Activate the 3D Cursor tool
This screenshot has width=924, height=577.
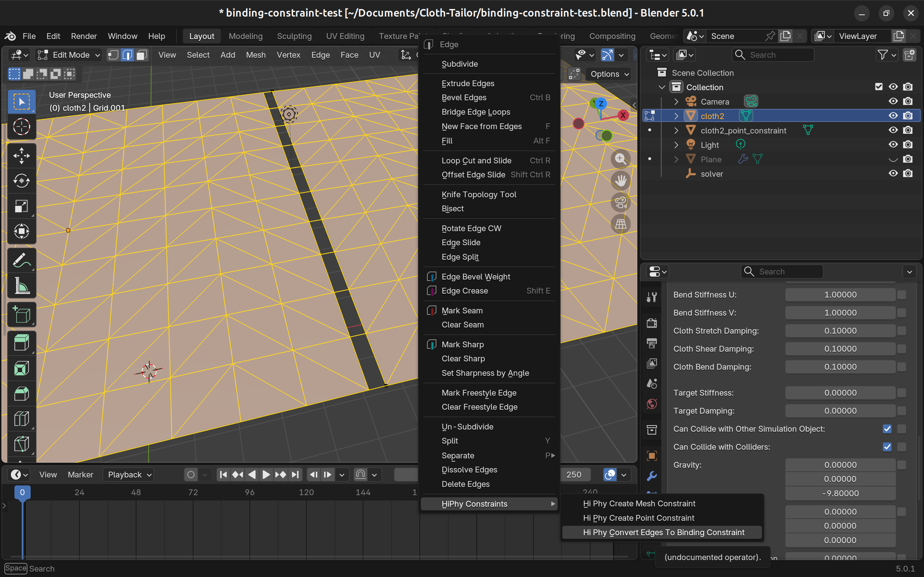pos(21,127)
